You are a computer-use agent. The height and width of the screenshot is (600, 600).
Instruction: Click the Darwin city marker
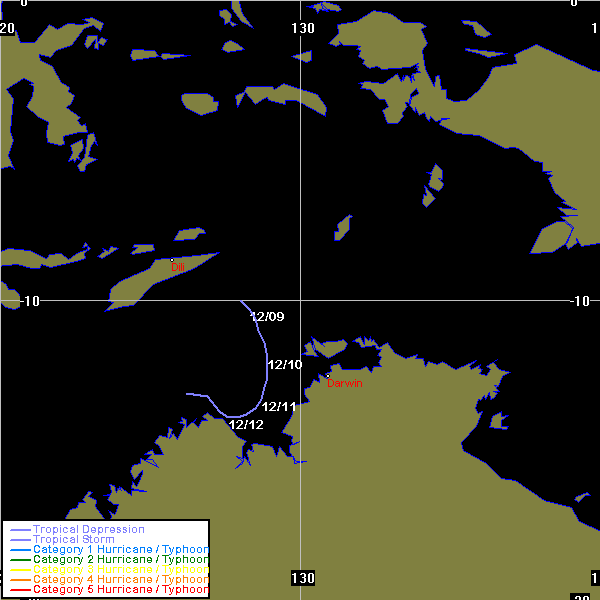point(328,376)
